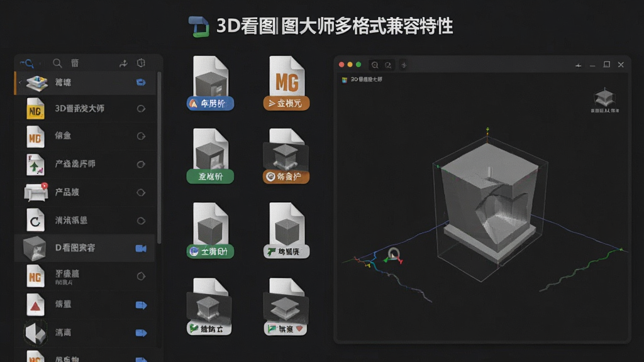Click the third lightning-like icon in the viewer toolbar
The image size is (644, 362).
404,65
